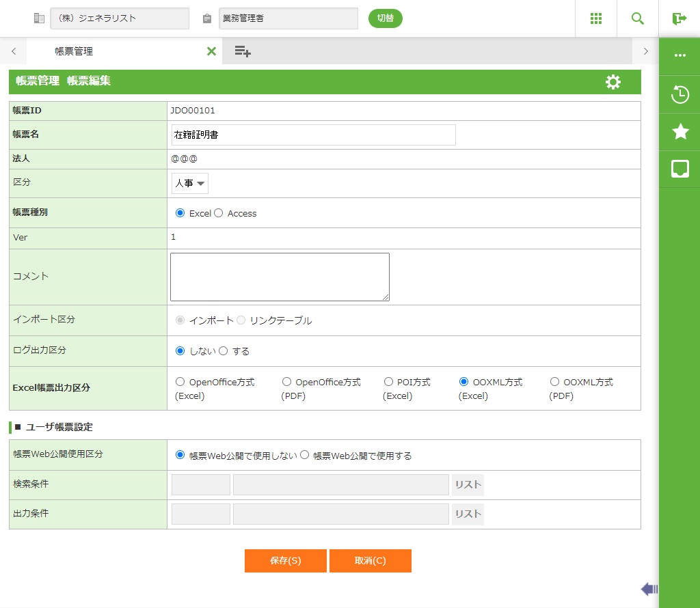Screen dimensions: 700x608
Task: Open the apps grid menu icon
Action: [595, 18]
